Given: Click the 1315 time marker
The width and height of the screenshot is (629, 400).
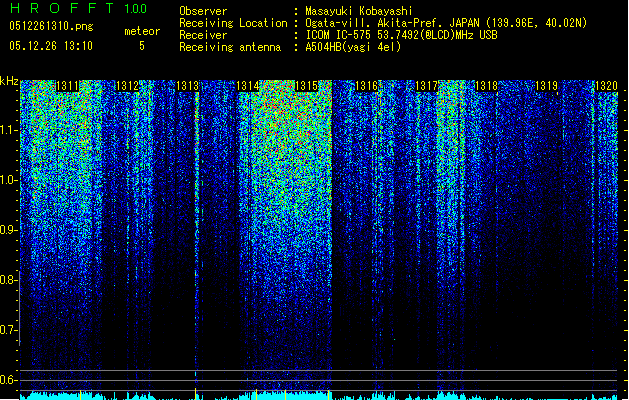Looking at the screenshot, I should pyautogui.click(x=306, y=86).
